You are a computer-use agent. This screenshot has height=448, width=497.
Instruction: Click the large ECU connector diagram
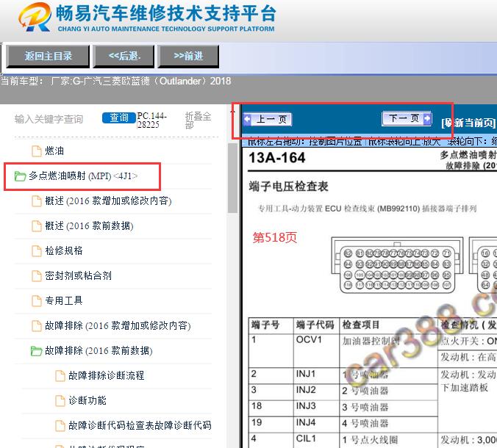(397, 265)
